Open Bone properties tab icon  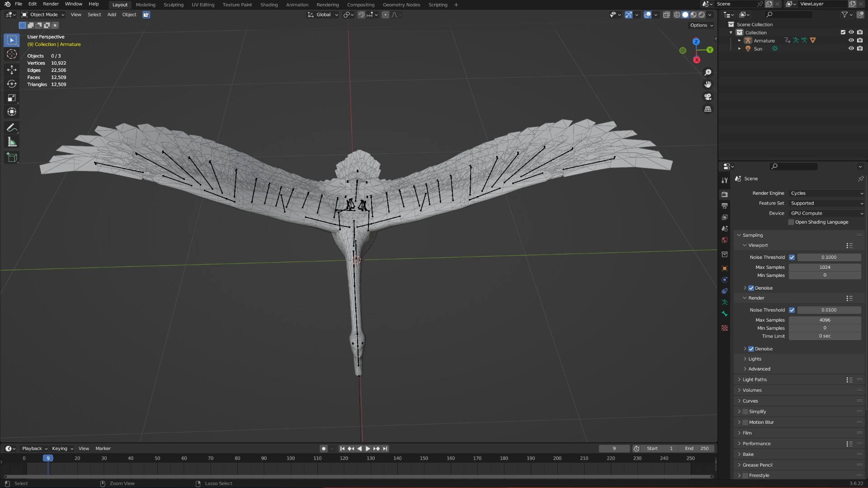point(725,314)
